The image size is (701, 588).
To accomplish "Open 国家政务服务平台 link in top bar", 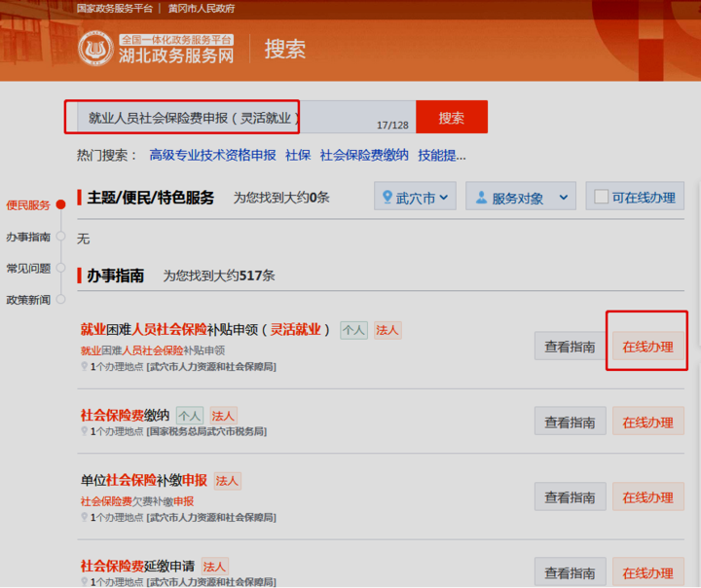I will point(116,9).
